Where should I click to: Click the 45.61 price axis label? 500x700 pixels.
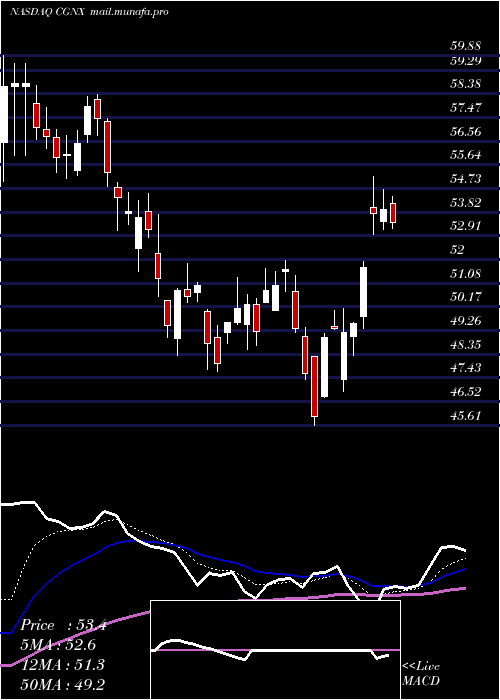coord(465,416)
